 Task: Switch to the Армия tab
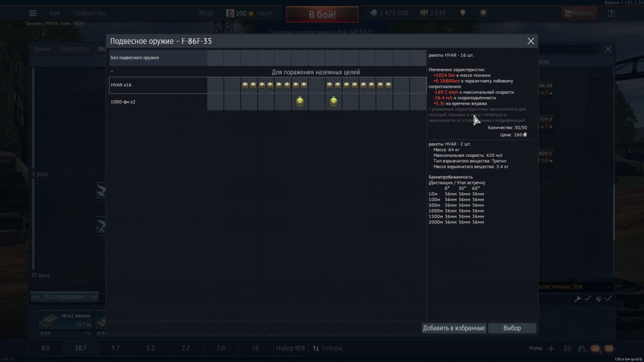(42, 49)
